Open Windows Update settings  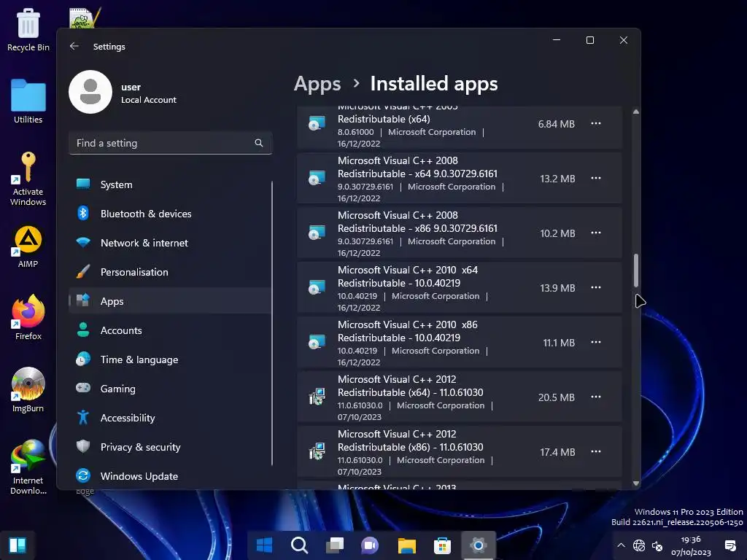170,476
